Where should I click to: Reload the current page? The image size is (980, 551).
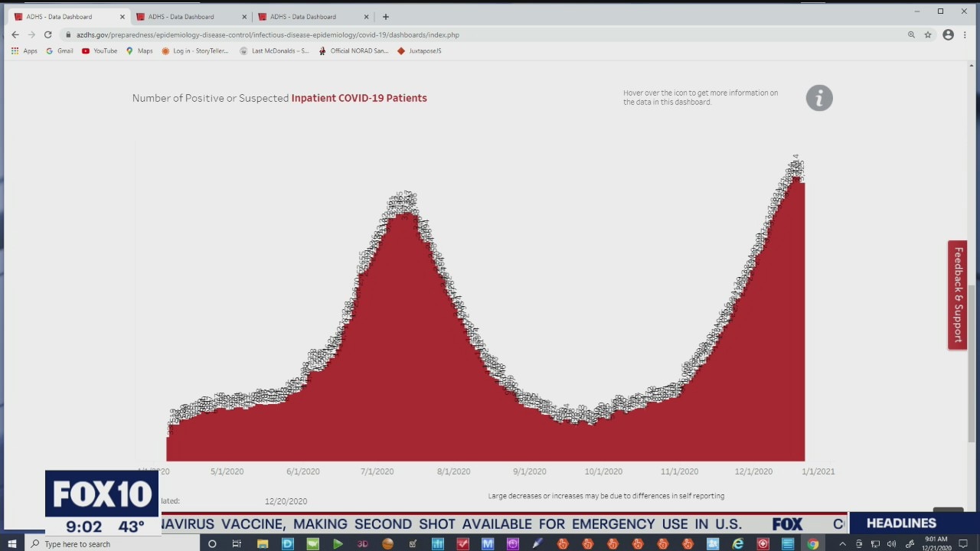[x=47, y=34]
